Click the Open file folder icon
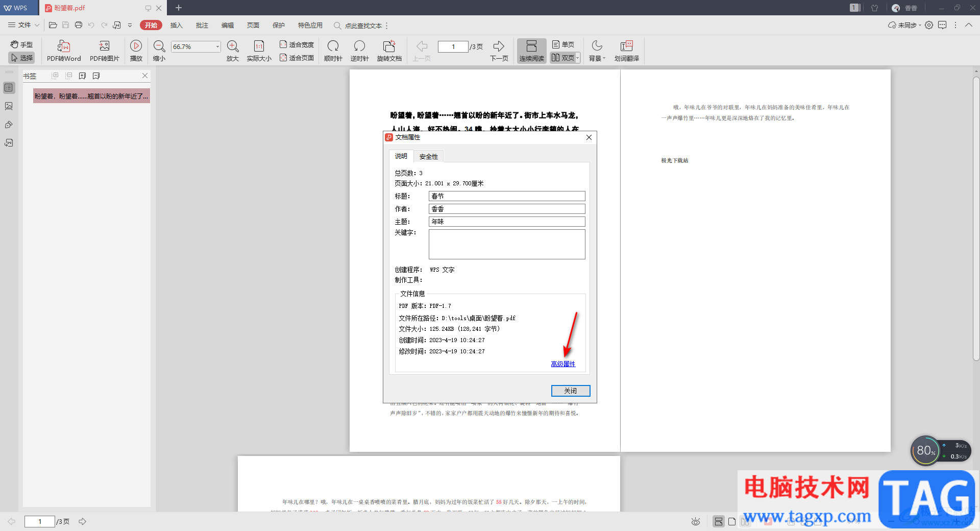 (x=53, y=25)
